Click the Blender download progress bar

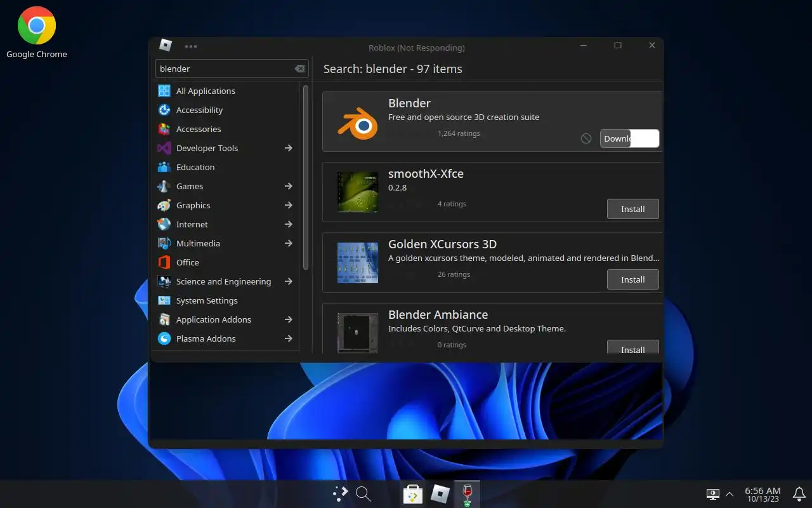click(x=629, y=138)
